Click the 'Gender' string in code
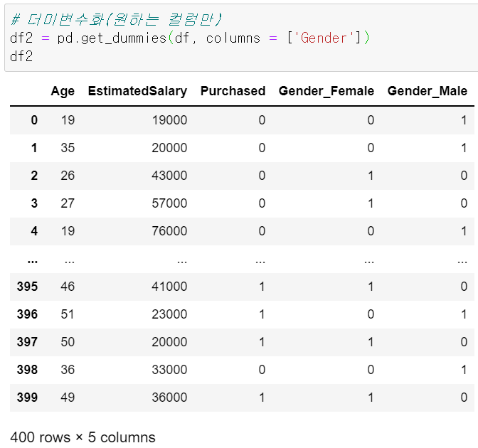The height and width of the screenshot is (448, 478). point(324,38)
